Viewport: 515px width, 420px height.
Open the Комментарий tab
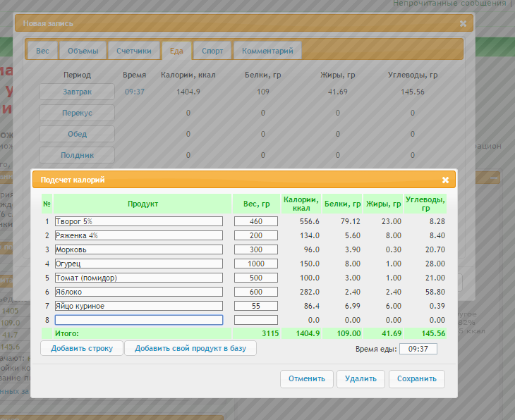[267, 51]
